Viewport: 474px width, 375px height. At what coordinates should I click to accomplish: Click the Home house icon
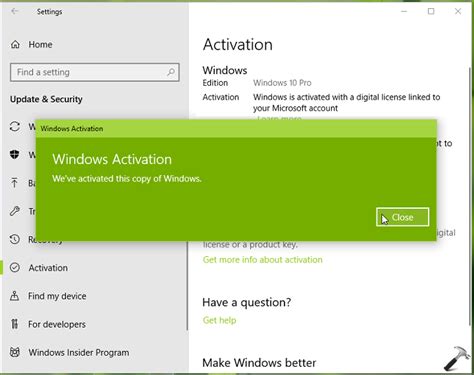(15, 44)
